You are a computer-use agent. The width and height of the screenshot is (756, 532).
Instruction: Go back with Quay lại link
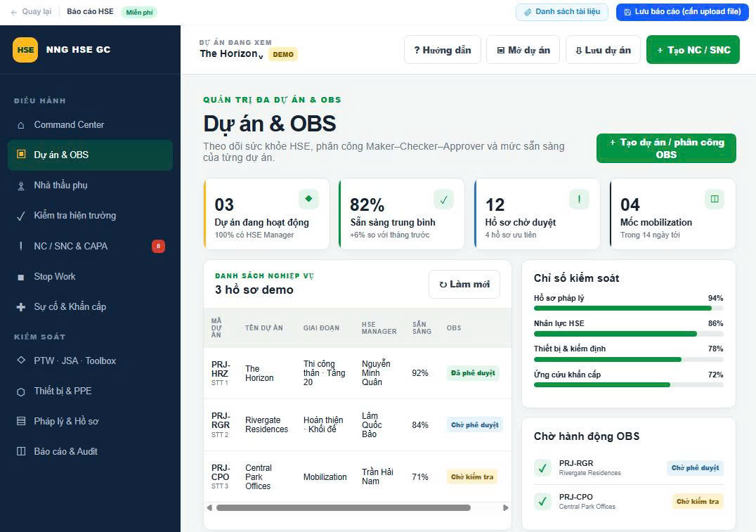(31, 11)
